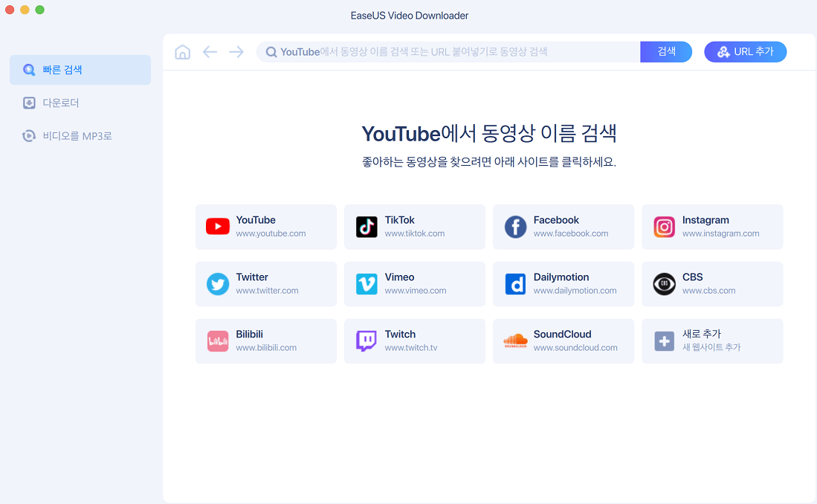Click the 검색 button
The height and width of the screenshot is (504, 817).
[x=666, y=51]
